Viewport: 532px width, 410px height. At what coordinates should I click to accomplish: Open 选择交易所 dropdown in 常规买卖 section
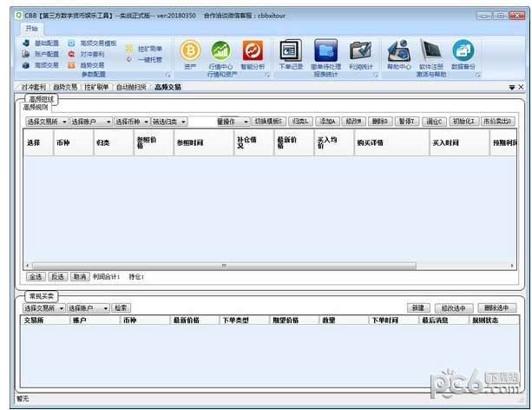click(44, 308)
